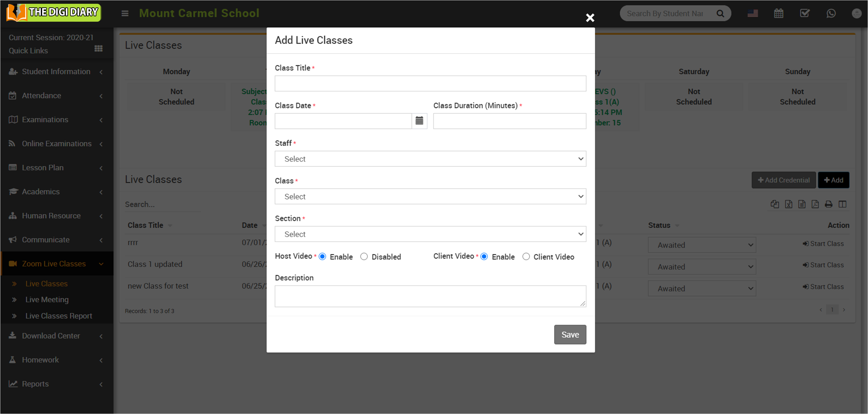This screenshot has width=868, height=414.
Task: Click the search magnifier icon
Action: pos(720,13)
